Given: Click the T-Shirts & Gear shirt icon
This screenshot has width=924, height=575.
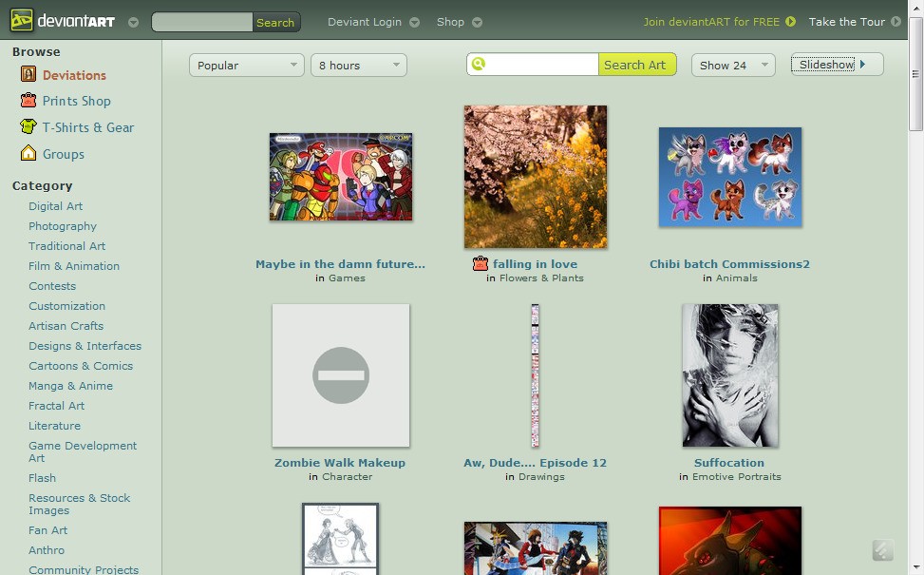Looking at the screenshot, I should pos(28,126).
